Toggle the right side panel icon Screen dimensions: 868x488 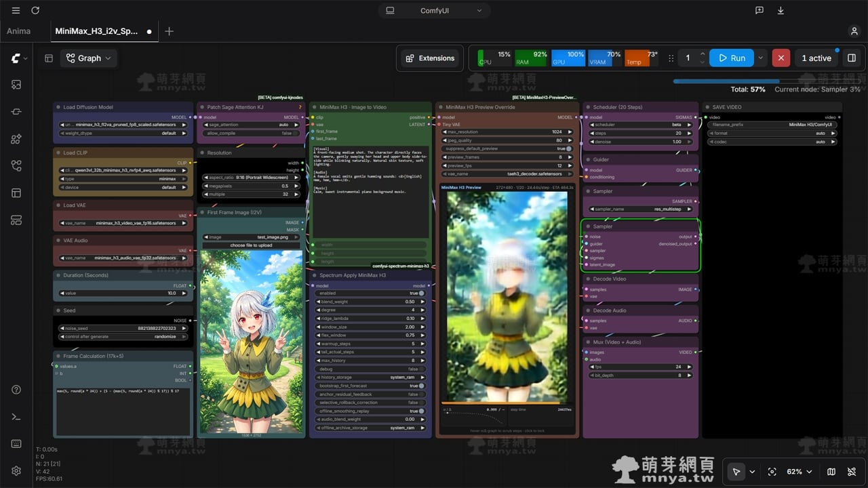(852, 58)
